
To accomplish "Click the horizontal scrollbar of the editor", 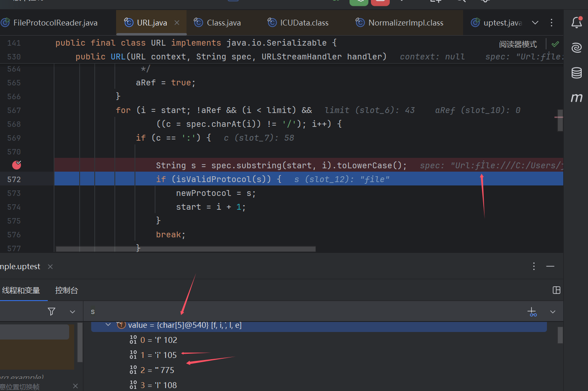I will click(186, 249).
